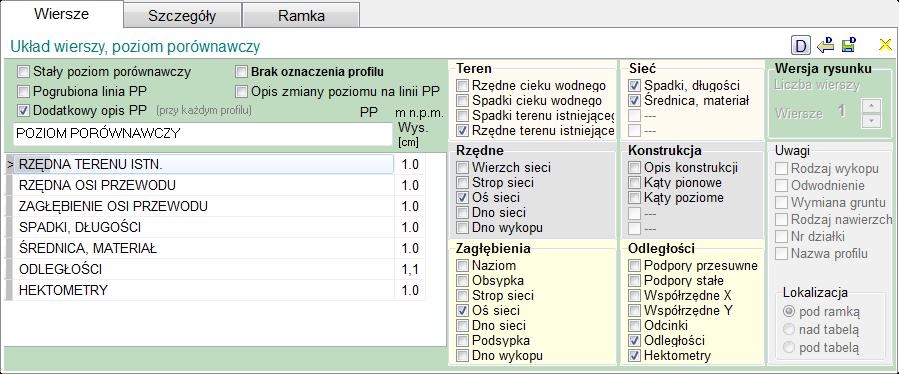Open the Ramka tab
The width and height of the screenshot is (899, 374).
tap(301, 15)
